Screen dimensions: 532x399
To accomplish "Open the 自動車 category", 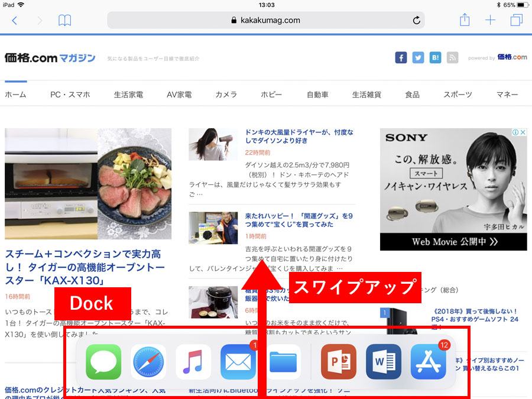I will [317, 95].
